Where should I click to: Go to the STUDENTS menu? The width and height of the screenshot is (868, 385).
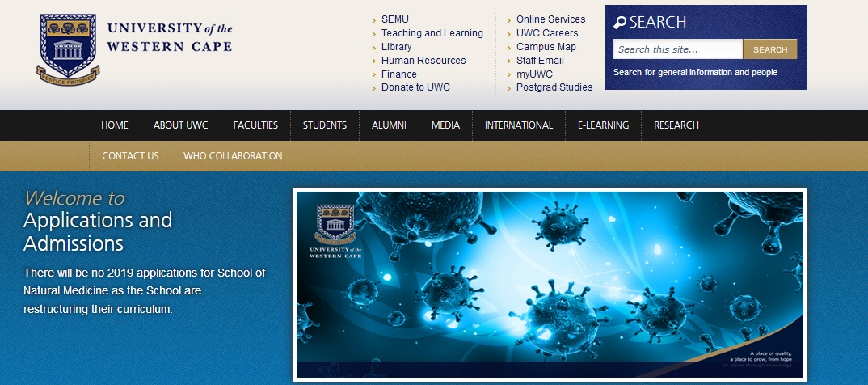(x=325, y=125)
